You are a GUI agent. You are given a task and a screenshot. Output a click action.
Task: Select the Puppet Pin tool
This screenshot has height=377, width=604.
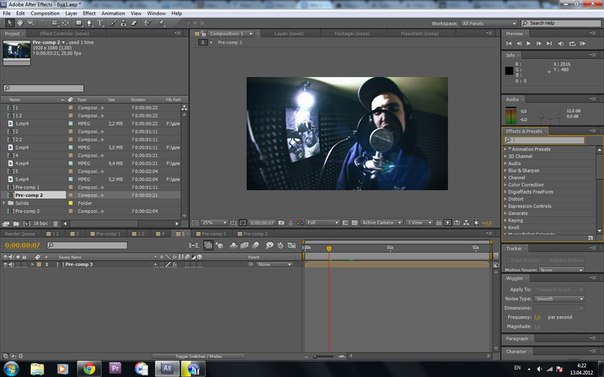(162, 23)
